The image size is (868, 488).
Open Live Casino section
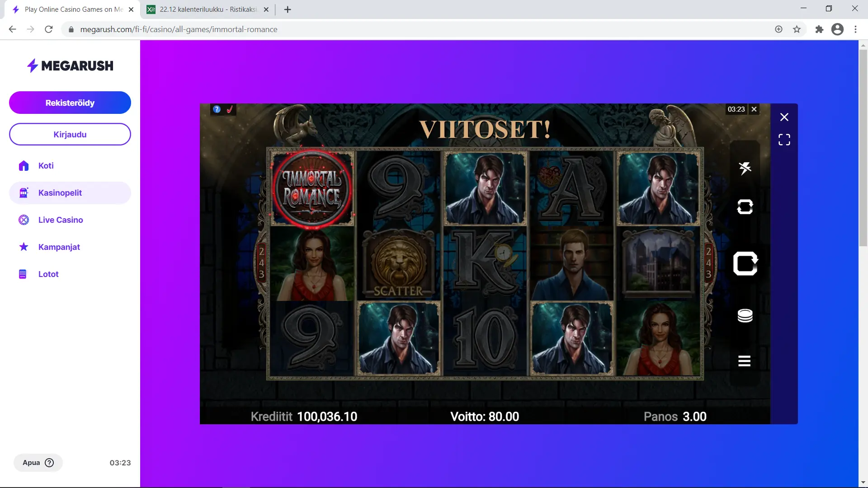[x=60, y=220]
